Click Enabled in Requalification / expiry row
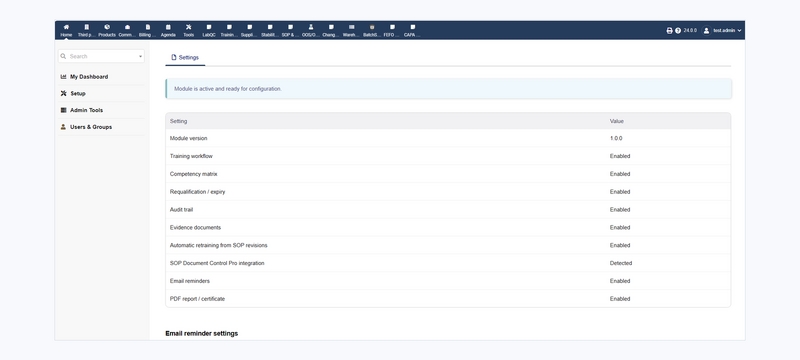This screenshot has width=800, height=360. (620, 192)
